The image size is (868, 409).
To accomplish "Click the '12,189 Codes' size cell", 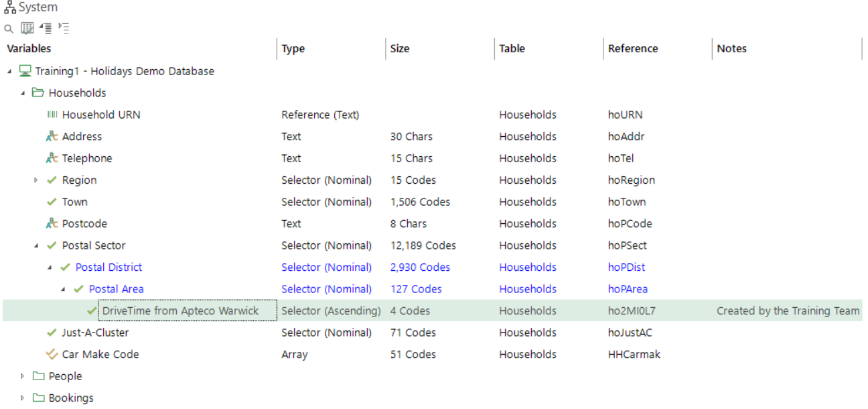I will 423,245.
